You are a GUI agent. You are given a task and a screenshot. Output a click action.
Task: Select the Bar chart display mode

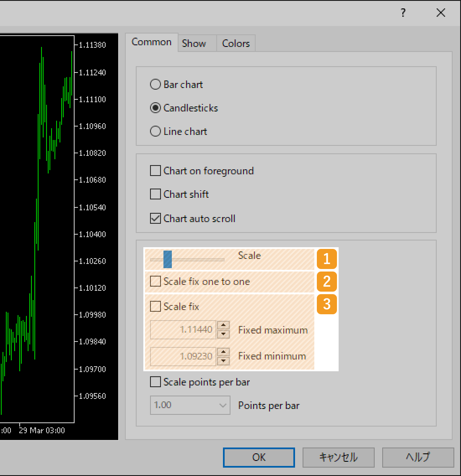(x=155, y=84)
